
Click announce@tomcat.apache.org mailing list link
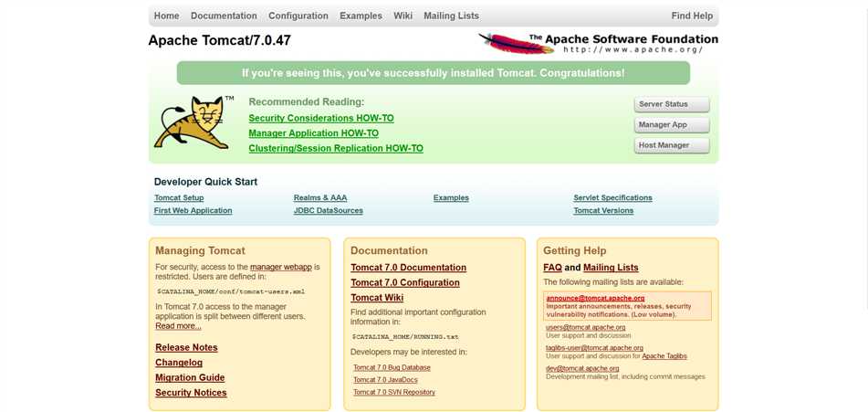[595, 298]
